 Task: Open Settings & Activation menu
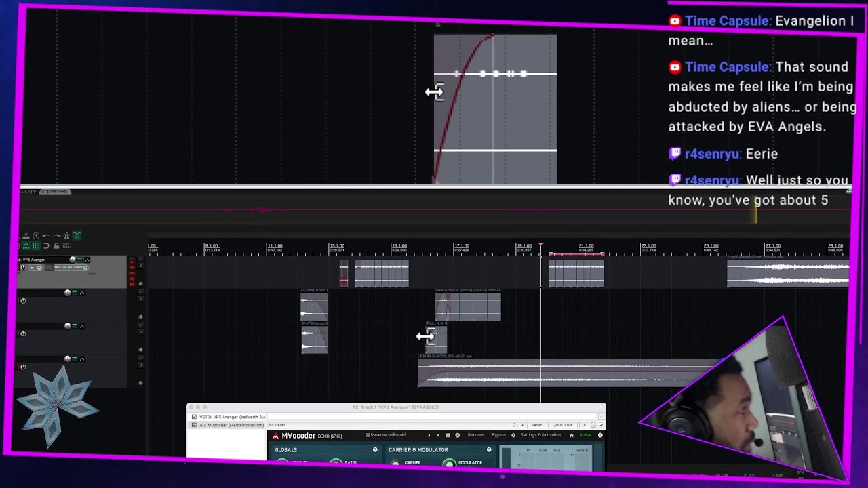pyautogui.click(x=541, y=435)
